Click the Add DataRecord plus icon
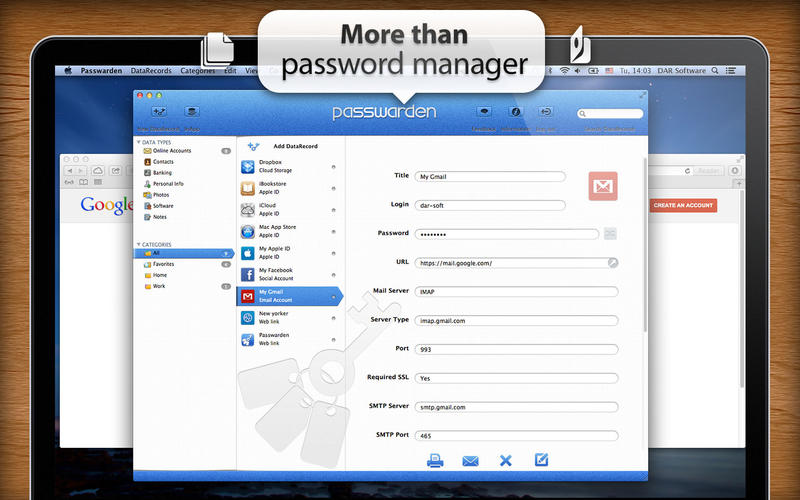The width and height of the screenshot is (800, 500). [254, 147]
